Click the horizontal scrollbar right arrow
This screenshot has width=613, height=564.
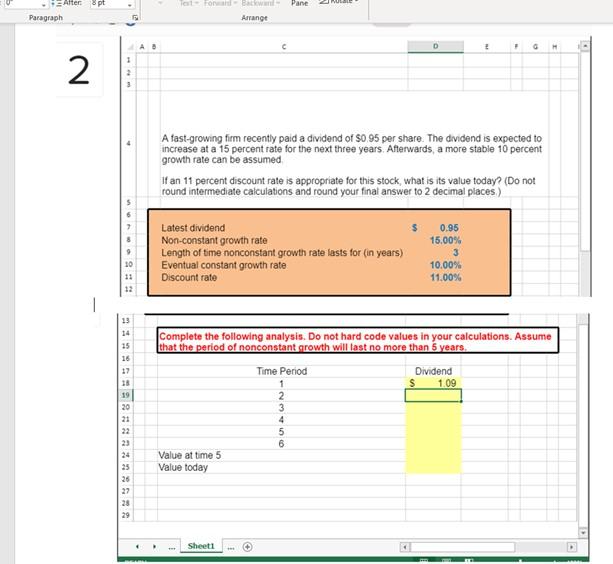(x=572, y=547)
